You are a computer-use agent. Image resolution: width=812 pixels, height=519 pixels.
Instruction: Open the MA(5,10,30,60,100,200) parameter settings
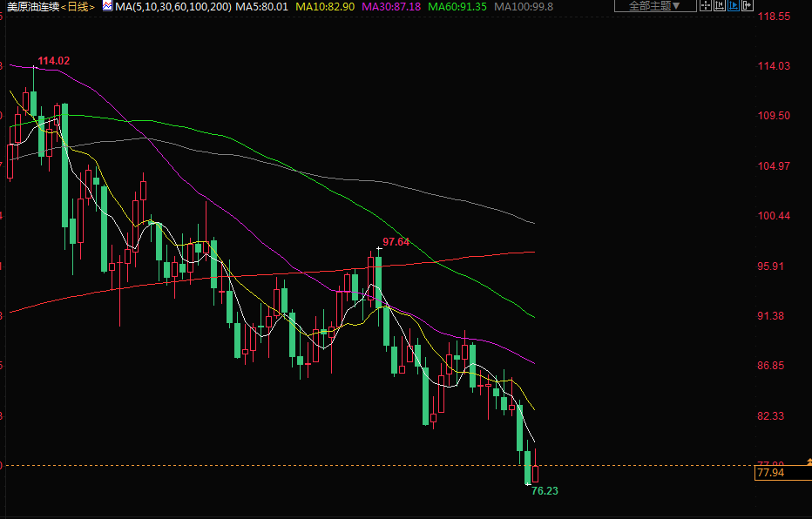tap(173, 7)
